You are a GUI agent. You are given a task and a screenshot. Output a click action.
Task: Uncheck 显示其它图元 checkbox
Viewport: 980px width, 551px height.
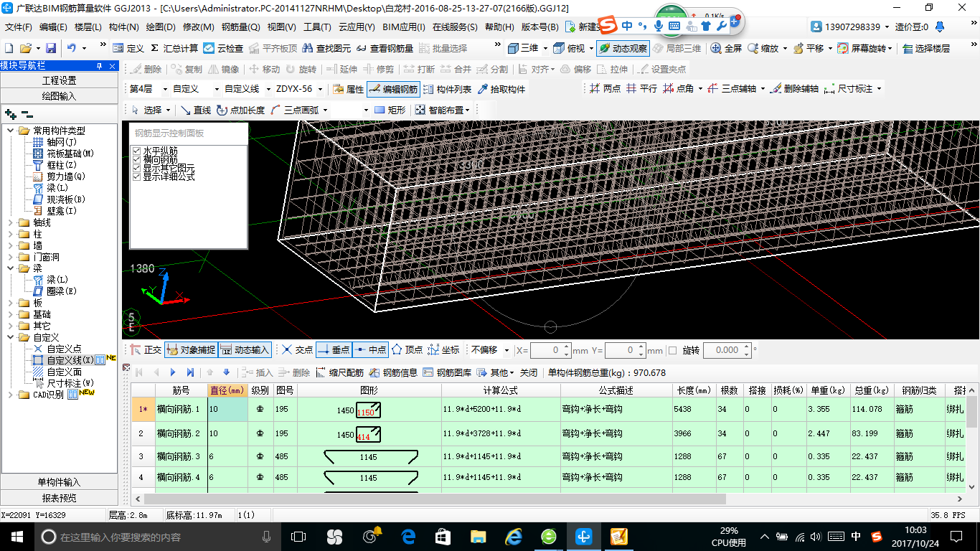tap(136, 168)
